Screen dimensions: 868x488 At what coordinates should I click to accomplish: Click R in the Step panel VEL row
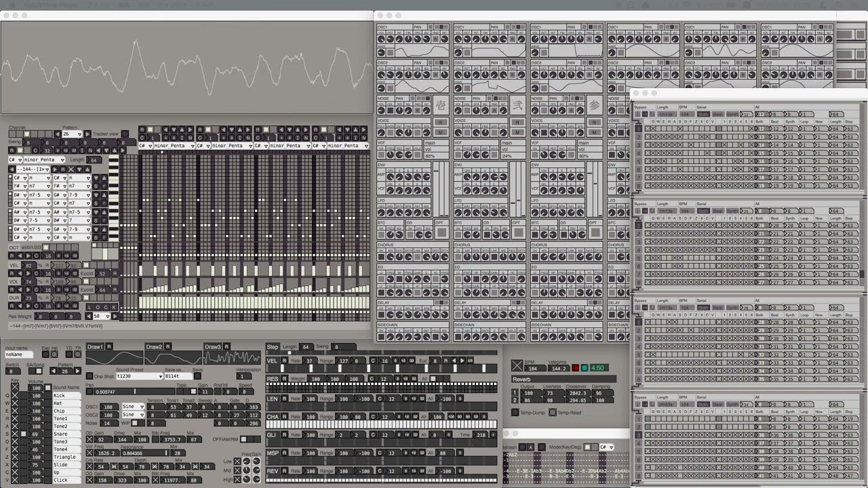285,361
